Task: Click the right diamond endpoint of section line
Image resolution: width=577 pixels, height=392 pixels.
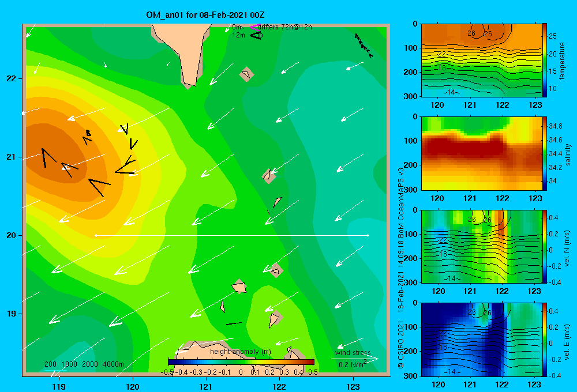Action: click(x=368, y=235)
